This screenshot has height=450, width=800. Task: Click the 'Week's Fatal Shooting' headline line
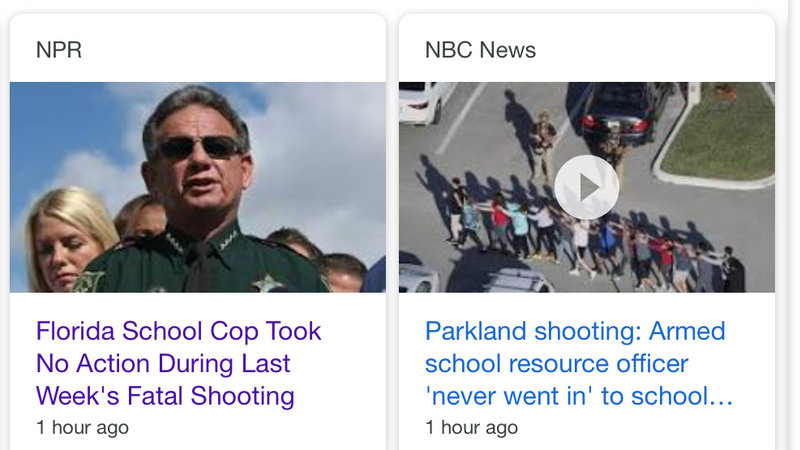165,396
